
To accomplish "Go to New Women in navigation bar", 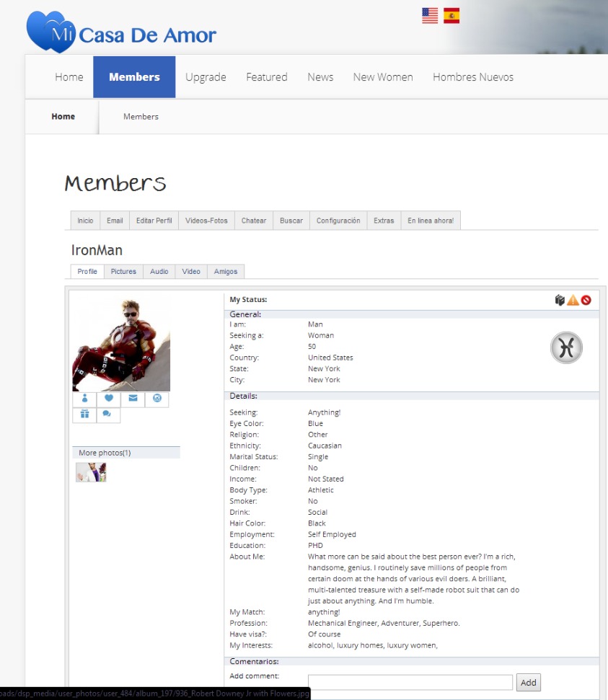I will pos(383,77).
